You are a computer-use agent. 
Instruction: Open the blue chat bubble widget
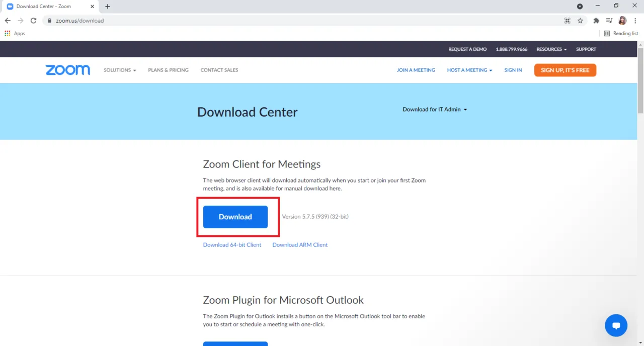tap(616, 325)
